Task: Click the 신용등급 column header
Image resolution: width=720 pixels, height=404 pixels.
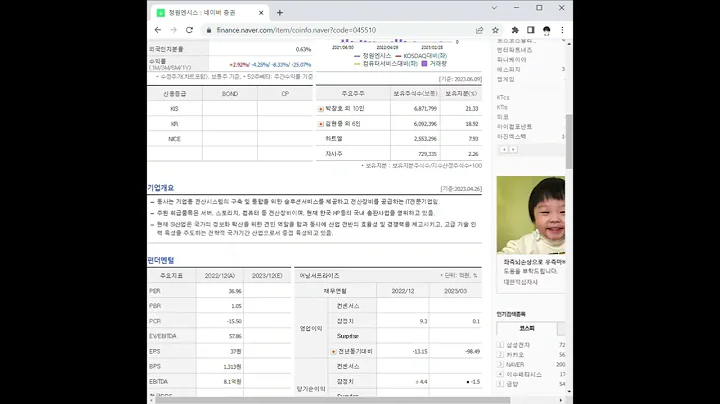Action: pyautogui.click(x=174, y=94)
